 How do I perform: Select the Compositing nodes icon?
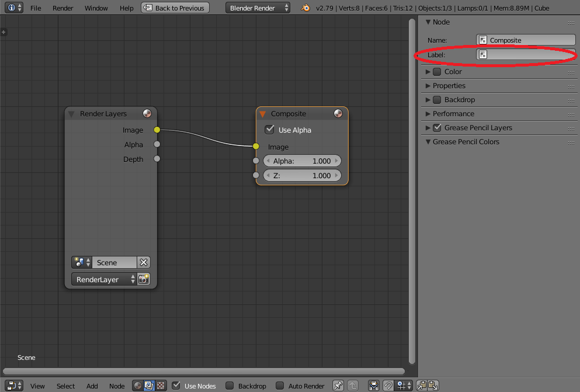[149, 386]
